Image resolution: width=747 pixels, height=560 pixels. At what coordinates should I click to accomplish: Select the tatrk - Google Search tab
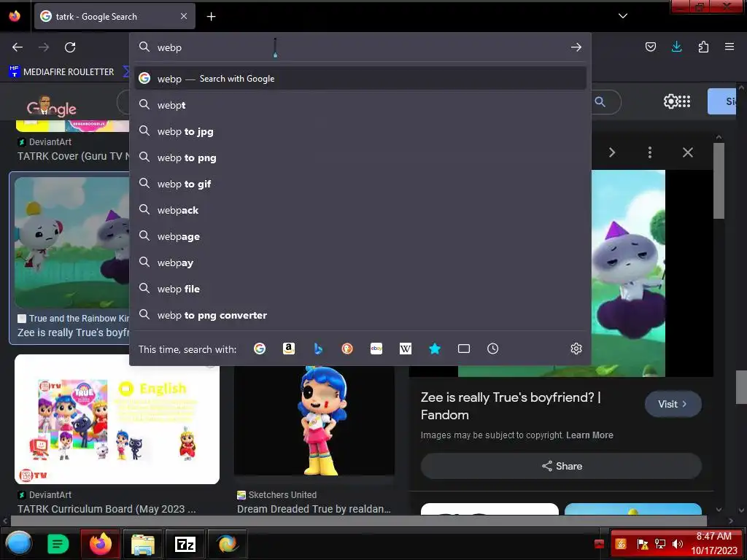click(x=115, y=16)
